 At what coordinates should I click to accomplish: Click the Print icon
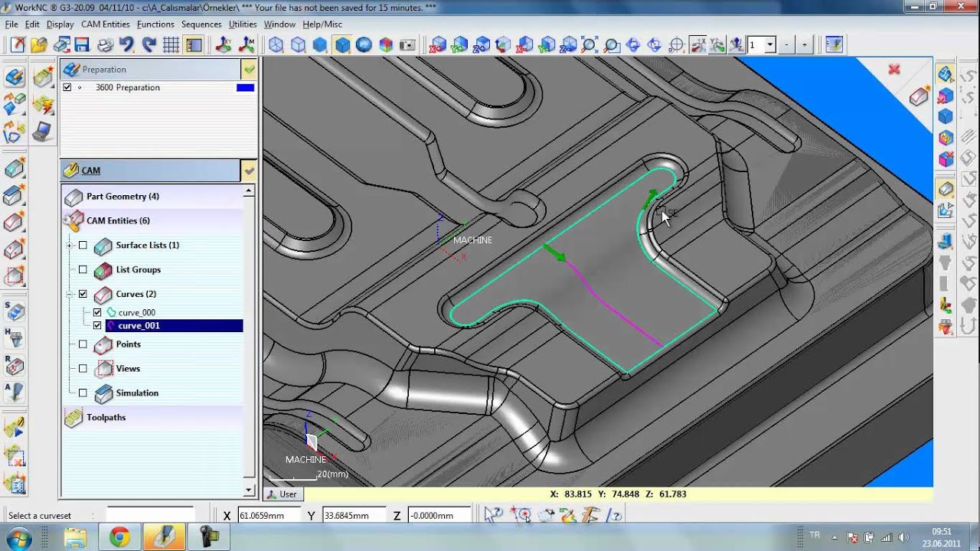(104, 45)
